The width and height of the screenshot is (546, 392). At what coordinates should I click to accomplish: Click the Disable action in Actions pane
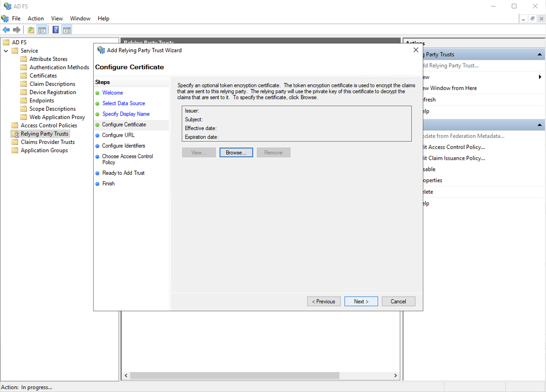point(429,169)
